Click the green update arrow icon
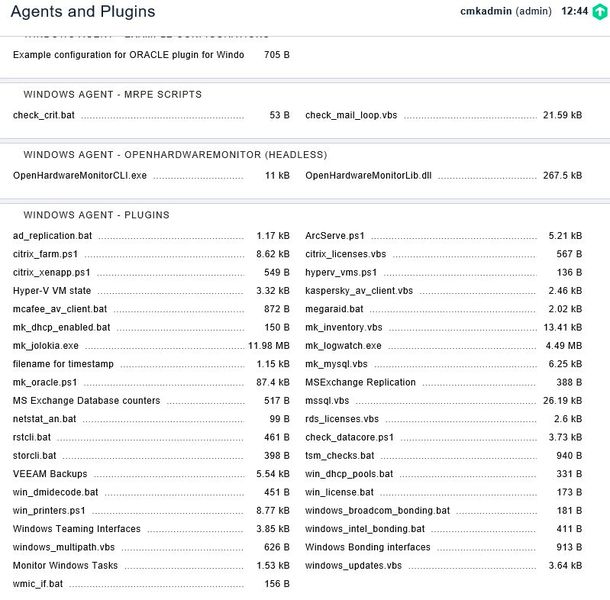 tap(599, 12)
